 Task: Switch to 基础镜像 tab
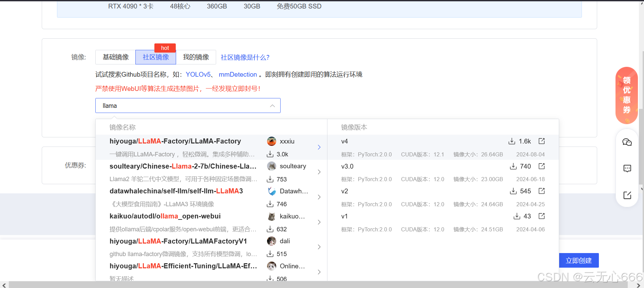coord(115,57)
